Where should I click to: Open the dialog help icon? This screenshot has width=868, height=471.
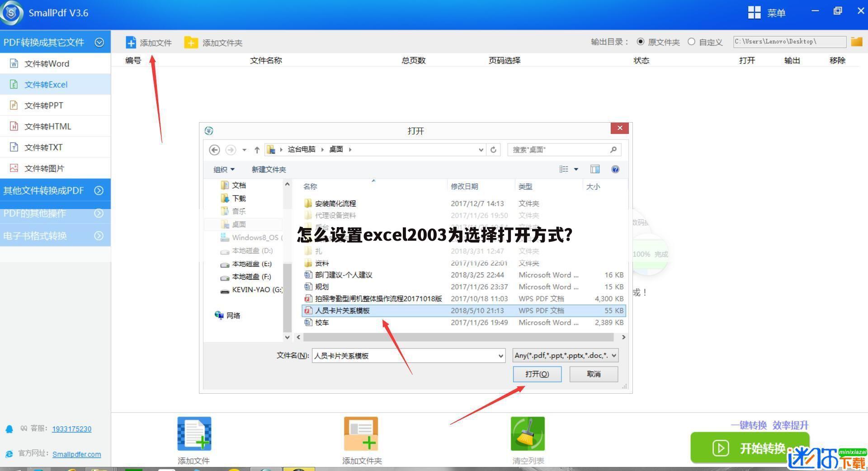(615, 169)
